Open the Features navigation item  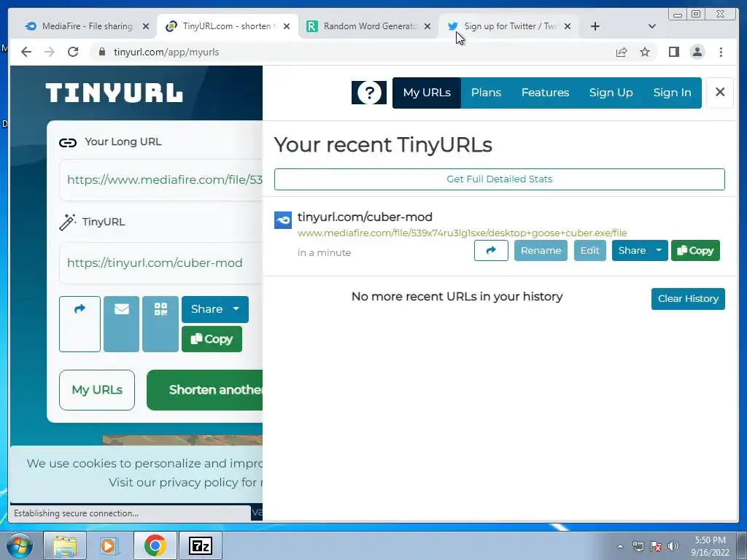coord(545,93)
